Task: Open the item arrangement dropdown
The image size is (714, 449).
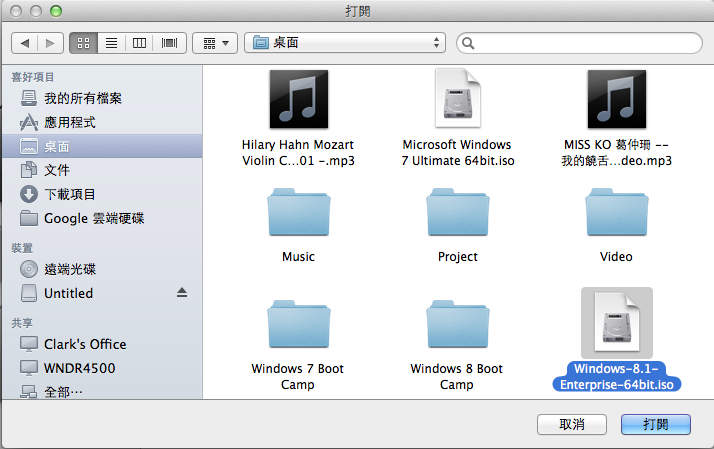Action: (x=215, y=43)
